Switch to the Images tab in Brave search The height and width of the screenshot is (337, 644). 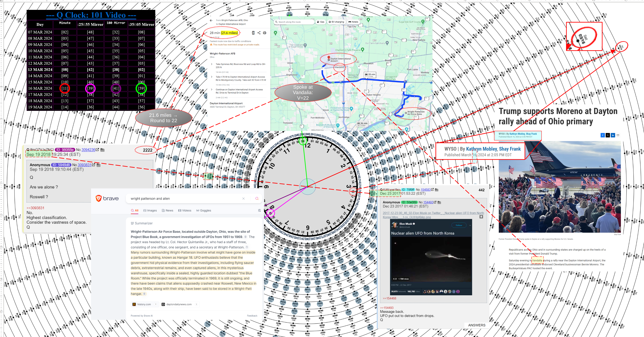click(x=150, y=210)
